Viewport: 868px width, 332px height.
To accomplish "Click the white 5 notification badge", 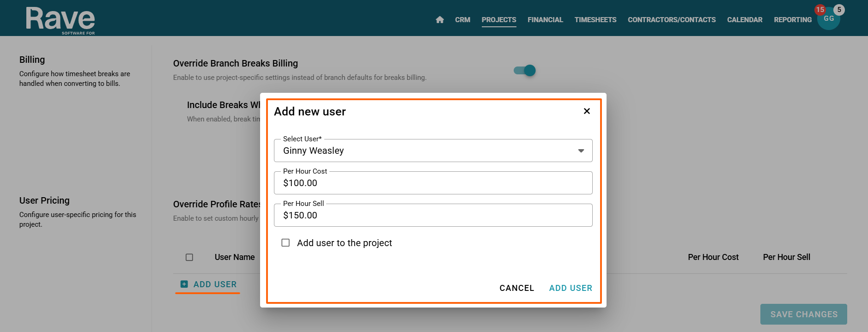I will click(839, 9).
